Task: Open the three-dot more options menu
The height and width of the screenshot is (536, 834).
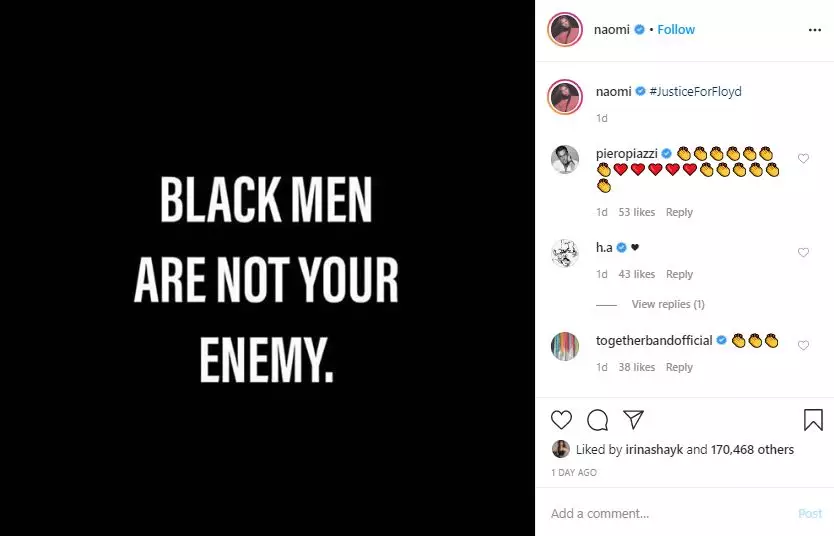Action: (x=815, y=30)
